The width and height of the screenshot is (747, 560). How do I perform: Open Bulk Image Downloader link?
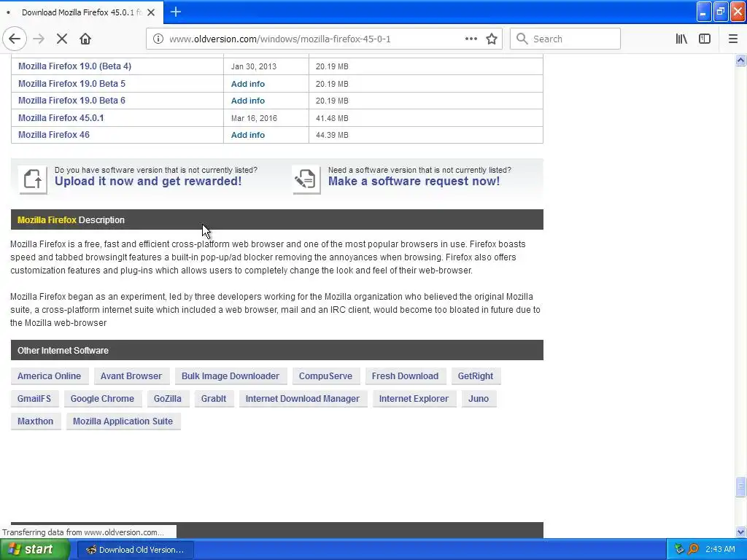[230, 376]
